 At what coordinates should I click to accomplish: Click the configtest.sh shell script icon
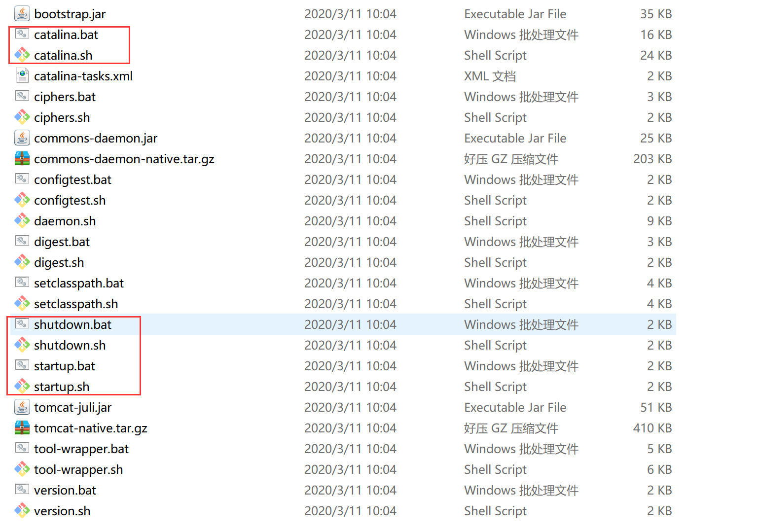click(x=22, y=200)
